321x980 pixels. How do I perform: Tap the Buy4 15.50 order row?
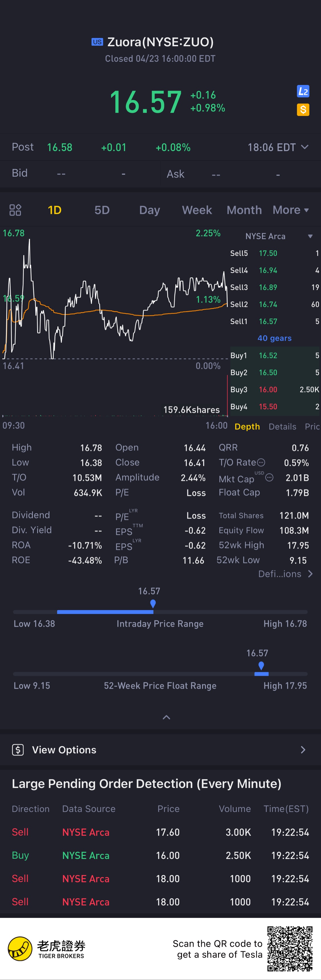click(x=274, y=407)
